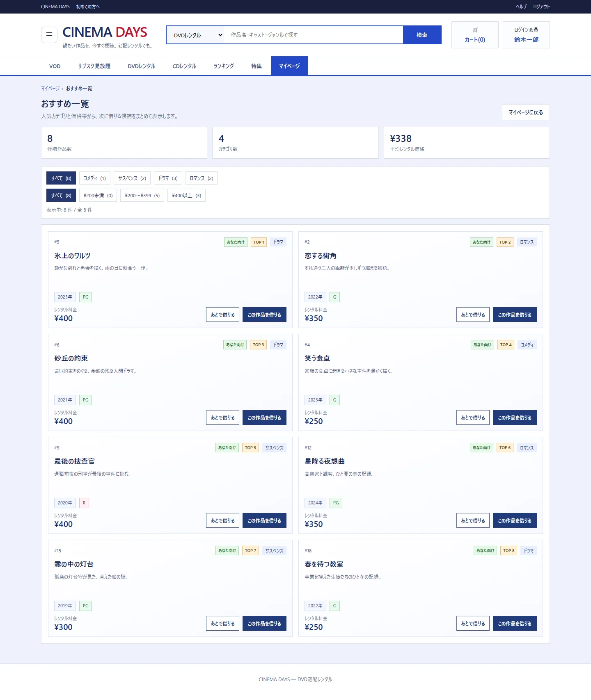Click あとで借りる for 霧の中の灯台
The height and width of the screenshot is (700, 591).
pyautogui.click(x=222, y=623)
